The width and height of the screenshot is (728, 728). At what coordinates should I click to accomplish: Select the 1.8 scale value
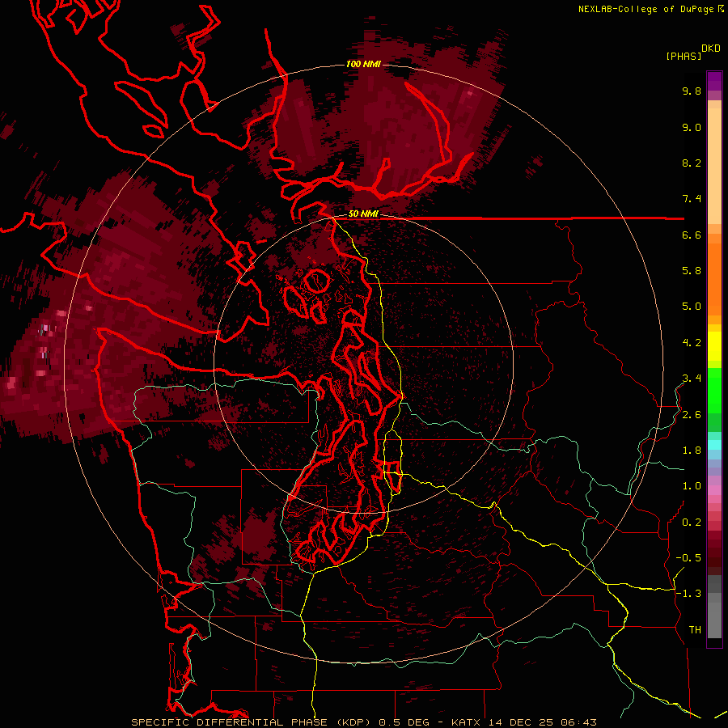[x=692, y=451]
